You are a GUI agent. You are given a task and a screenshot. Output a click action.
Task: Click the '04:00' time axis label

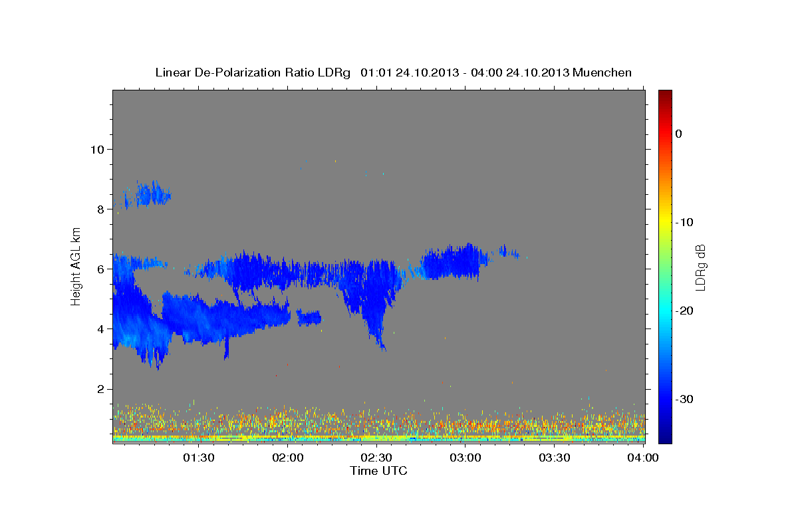(643, 458)
